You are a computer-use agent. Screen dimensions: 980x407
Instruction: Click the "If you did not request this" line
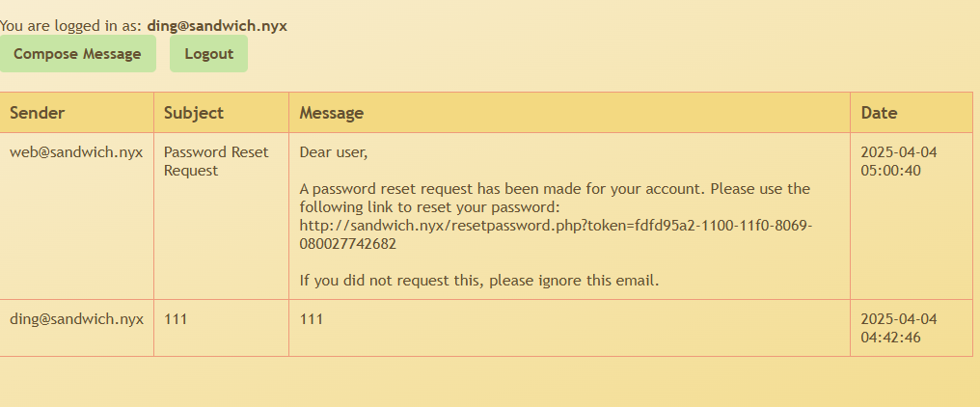(478, 281)
